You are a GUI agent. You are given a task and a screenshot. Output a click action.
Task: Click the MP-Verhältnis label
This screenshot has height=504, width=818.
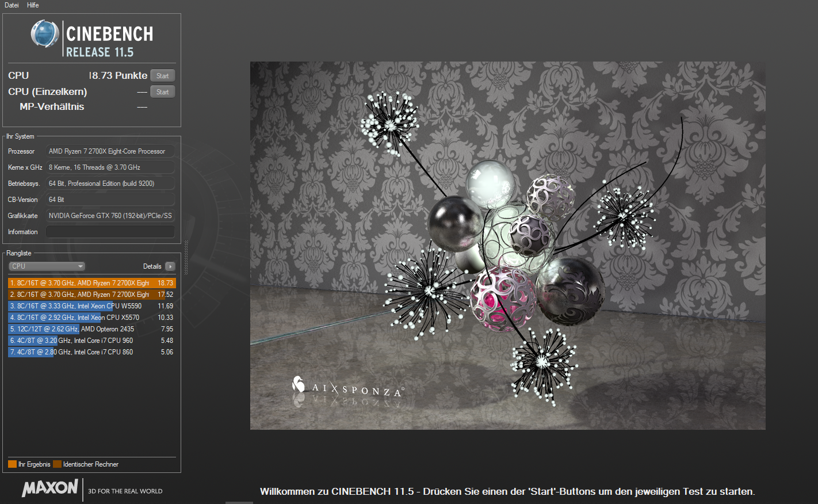(52, 107)
